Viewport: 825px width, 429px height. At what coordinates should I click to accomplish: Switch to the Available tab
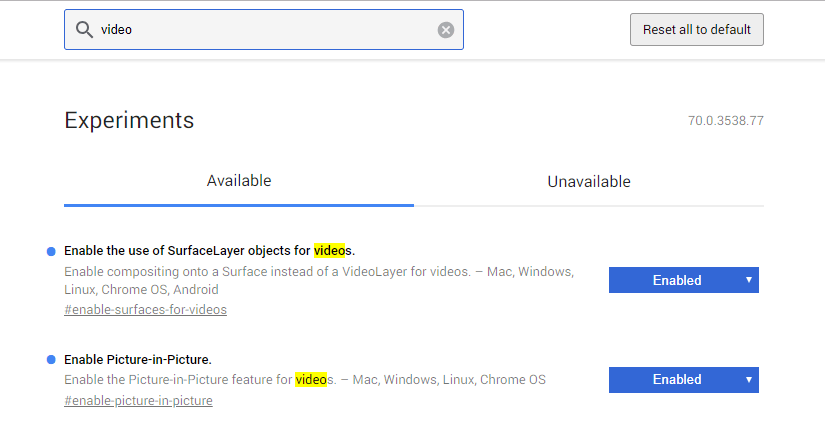pos(239,181)
